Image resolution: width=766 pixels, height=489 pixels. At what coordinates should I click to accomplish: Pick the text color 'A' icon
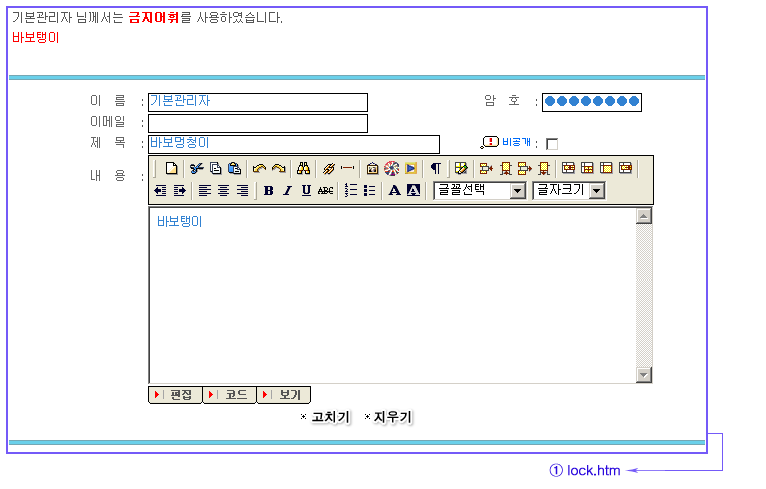tap(394, 190)
